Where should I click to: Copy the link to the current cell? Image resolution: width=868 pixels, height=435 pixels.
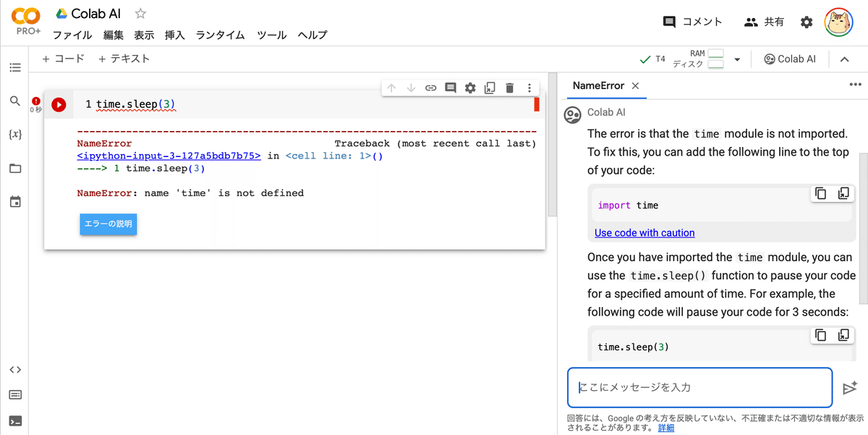tap(431, 87)
